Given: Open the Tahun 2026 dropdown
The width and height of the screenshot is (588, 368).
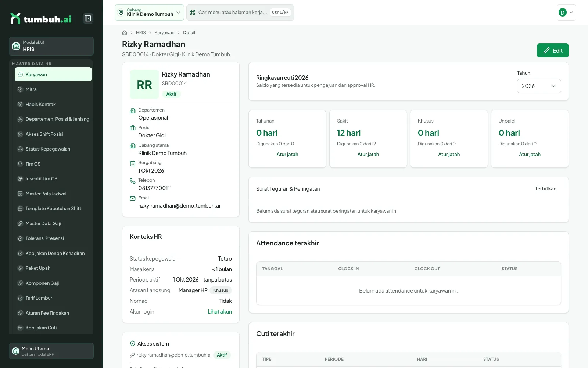Looking at the screenshot, I should pyautogui.click(x=539, y=86).
